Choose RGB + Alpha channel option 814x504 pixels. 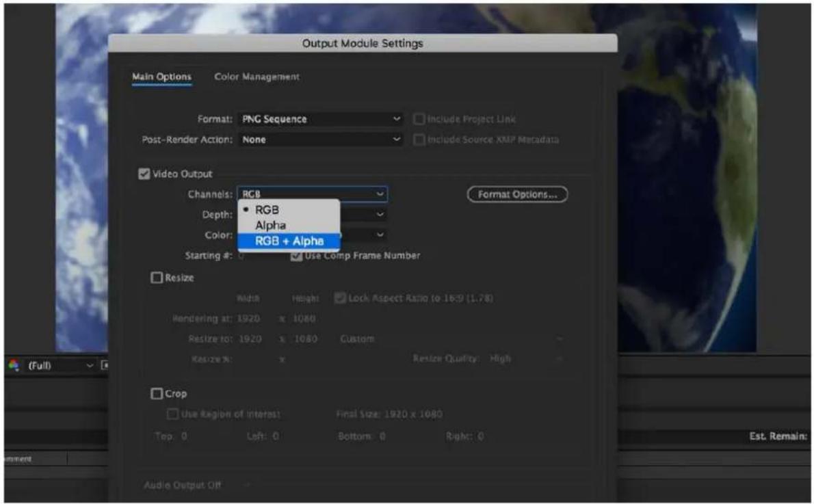click(289, 241)
